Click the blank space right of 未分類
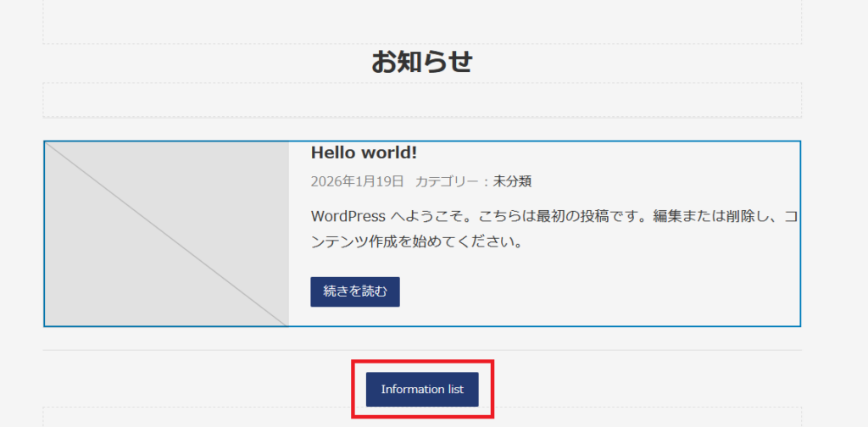 pos(661,181)
